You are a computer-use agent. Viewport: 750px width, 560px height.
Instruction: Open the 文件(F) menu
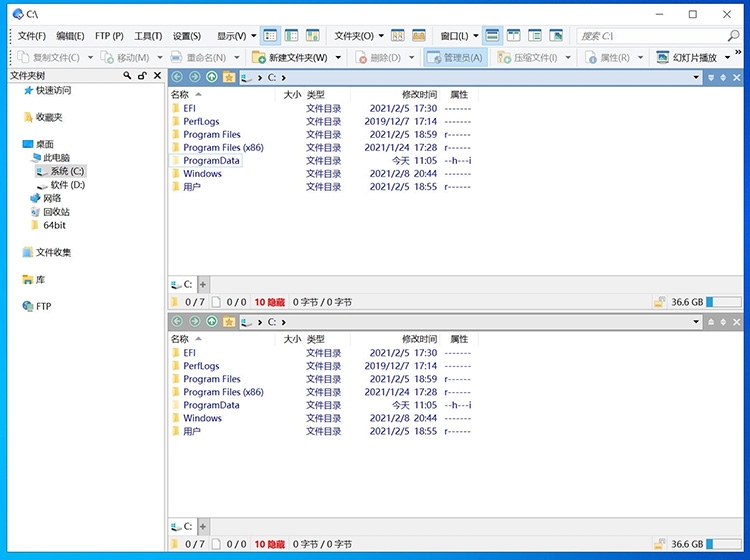coord(32,36)
